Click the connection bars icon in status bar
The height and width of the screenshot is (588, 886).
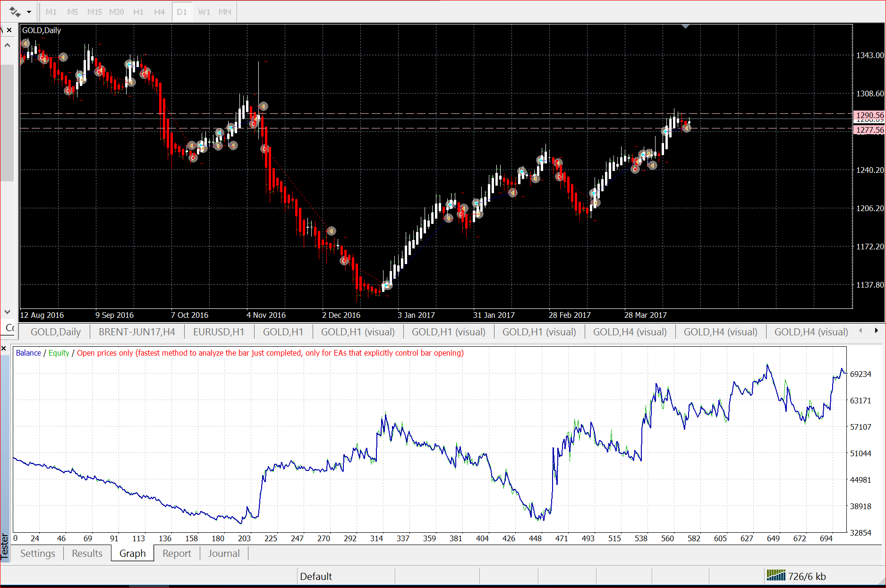(x=776, y=575)
